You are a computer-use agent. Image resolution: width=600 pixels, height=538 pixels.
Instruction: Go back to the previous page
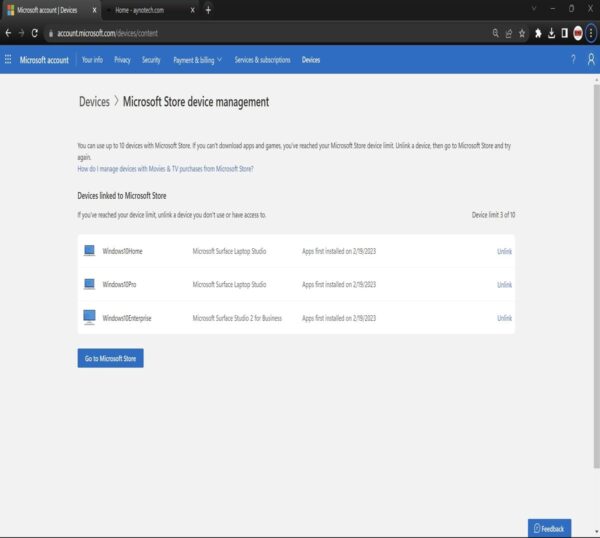(8, 33)
